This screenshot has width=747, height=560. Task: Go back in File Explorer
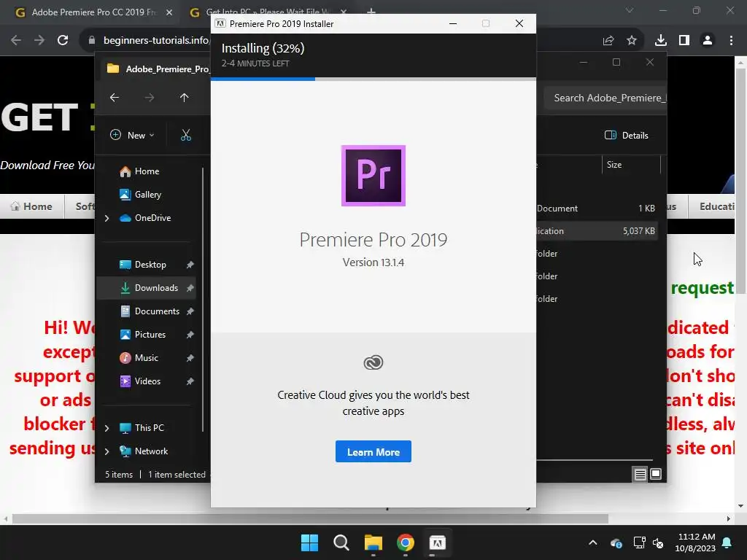pos(115,98)
